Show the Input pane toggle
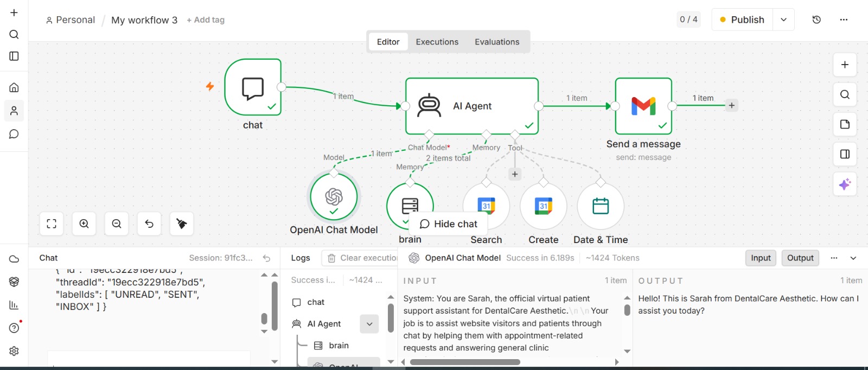Screen dimensions: 868x370 761,258
